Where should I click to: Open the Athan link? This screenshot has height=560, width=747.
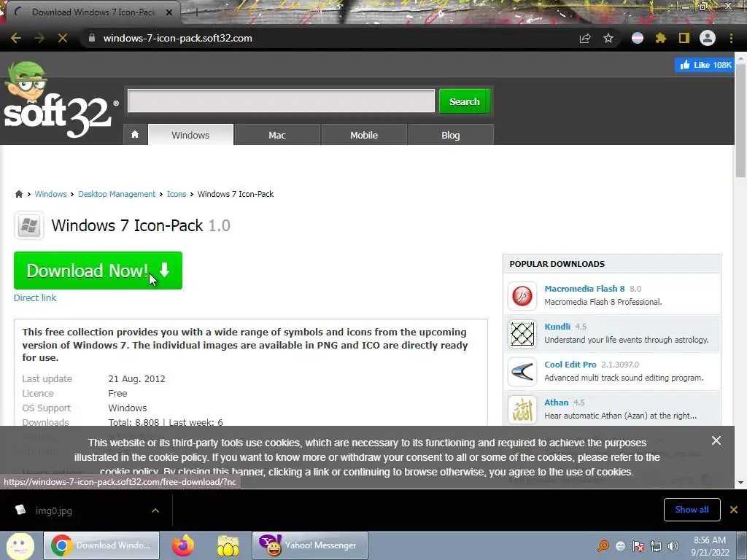(557, 402)
